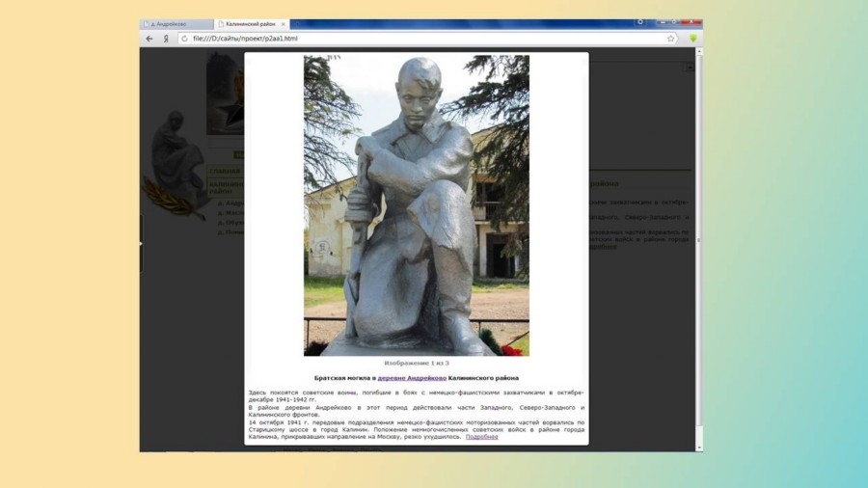Click the soldier statue image in lightbox

(x=416, y=204)
